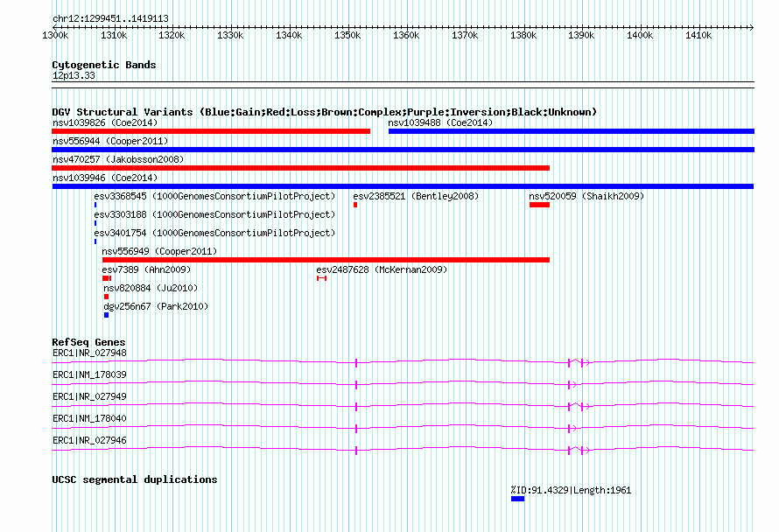Screen dimensions: 779x532
Task: Open the nsv1039488 (Coe2014) label
Action: 440,122
